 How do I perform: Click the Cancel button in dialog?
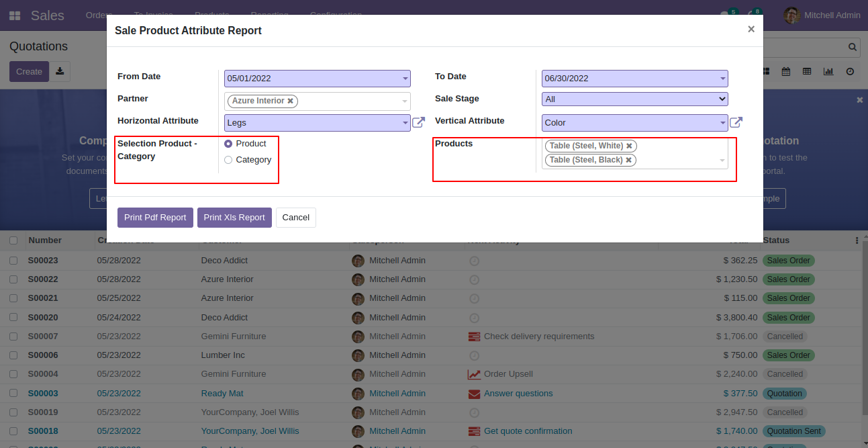tap(296, 218)
